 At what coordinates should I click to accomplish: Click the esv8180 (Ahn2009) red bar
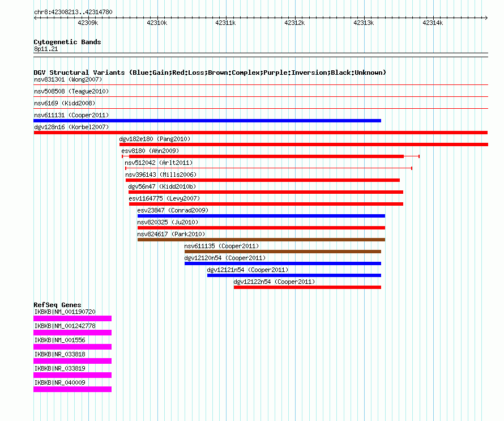pos(267,156)
